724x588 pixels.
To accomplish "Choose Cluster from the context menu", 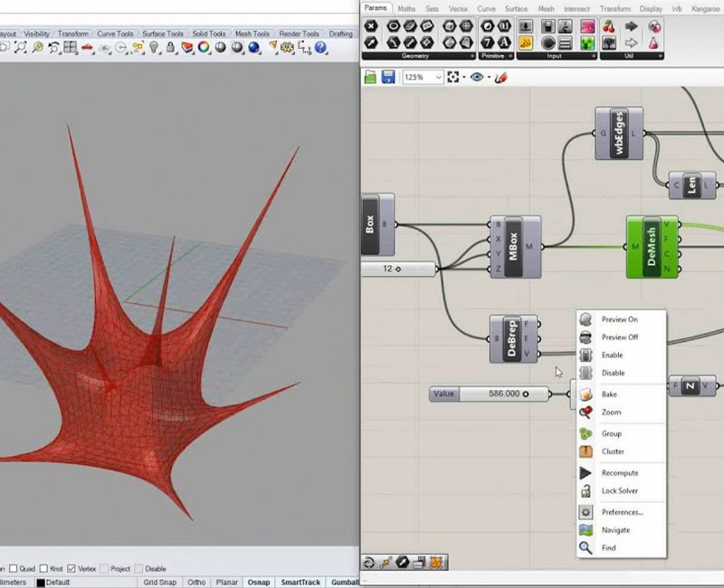I will [621, 451].
